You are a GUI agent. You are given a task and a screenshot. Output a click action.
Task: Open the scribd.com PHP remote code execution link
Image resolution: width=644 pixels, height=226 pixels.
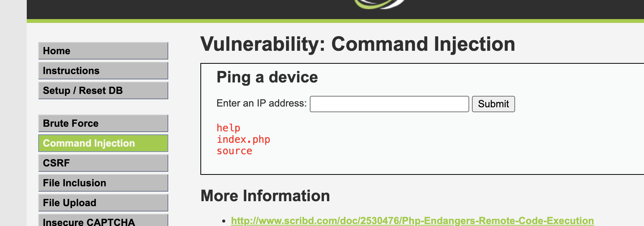411,221
